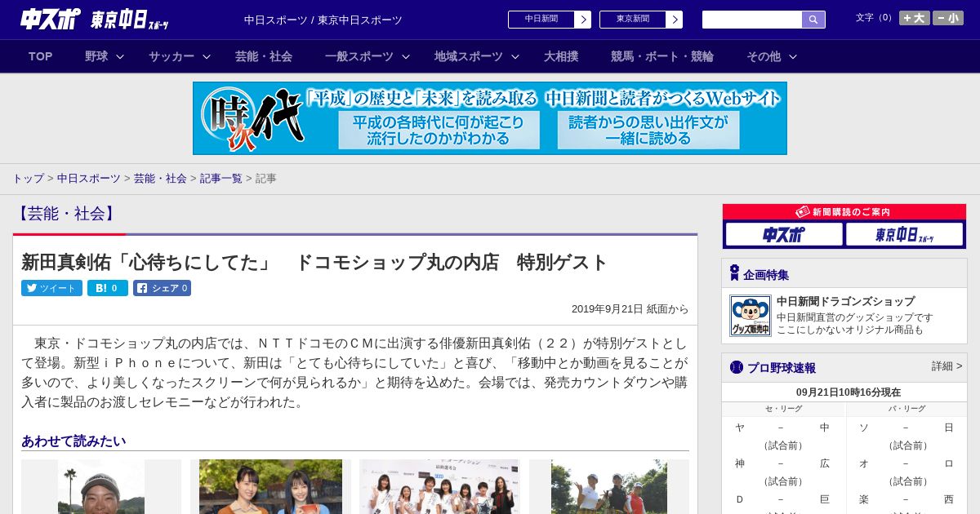Click 中日スポーツ / 東京中日スポーツ header text

point(323,20)
